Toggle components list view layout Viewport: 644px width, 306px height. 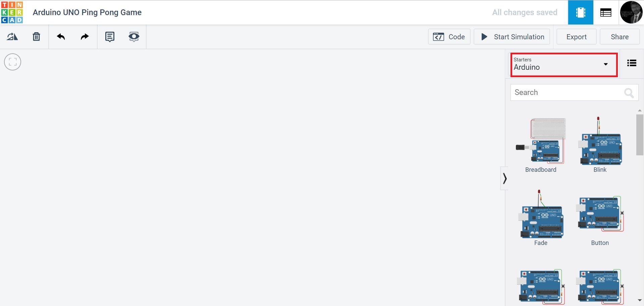632,63
